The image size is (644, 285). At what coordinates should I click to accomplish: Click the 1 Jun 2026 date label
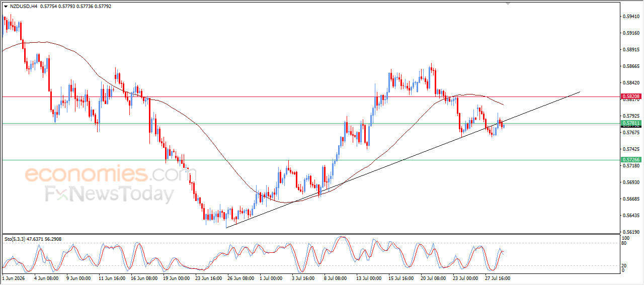13,277
